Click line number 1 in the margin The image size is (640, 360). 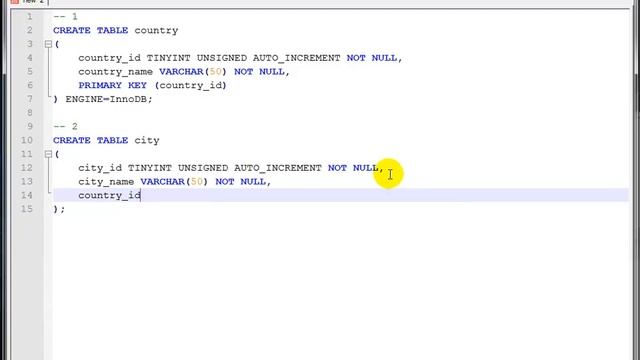pyautogui.click(x=30, y=17)
